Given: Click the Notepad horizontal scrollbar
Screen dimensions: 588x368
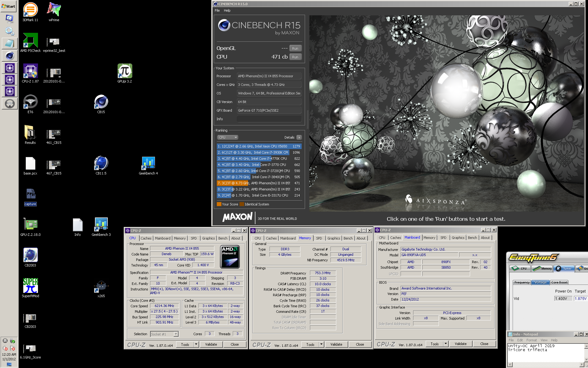Looking at the screenshot, I should 546,364.
